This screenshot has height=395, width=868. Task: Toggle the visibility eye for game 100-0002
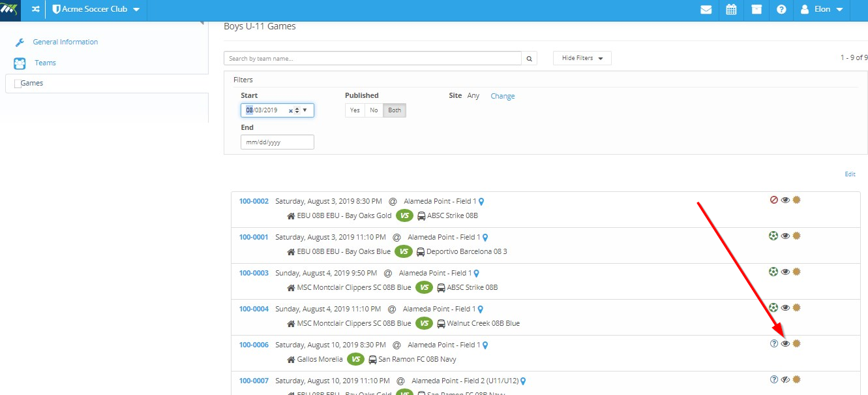785,200
